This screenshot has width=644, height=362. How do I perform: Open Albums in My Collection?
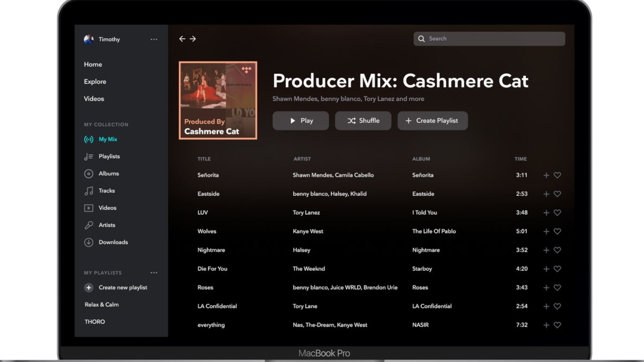(x=101, y=173)
